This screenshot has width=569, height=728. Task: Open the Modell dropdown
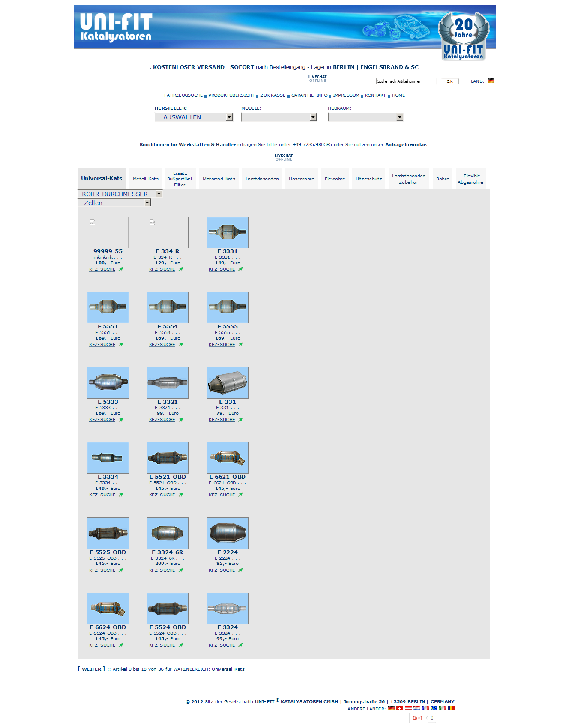279,117
